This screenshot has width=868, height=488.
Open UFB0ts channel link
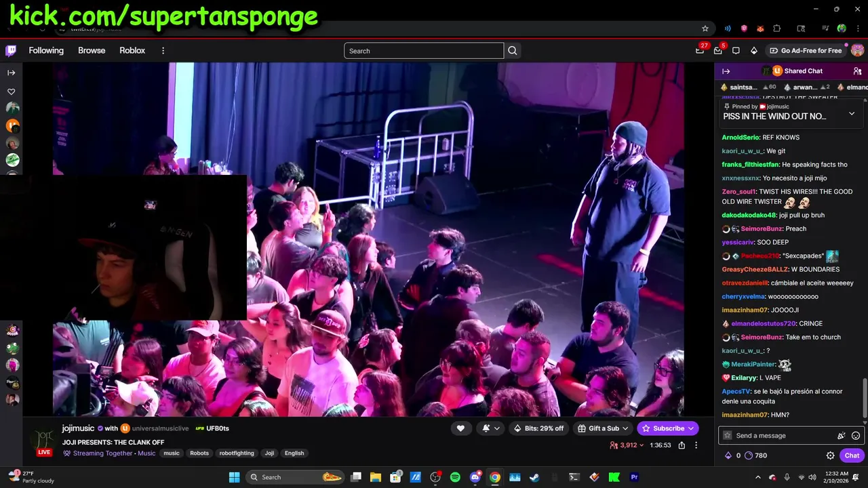coord(218,428)
